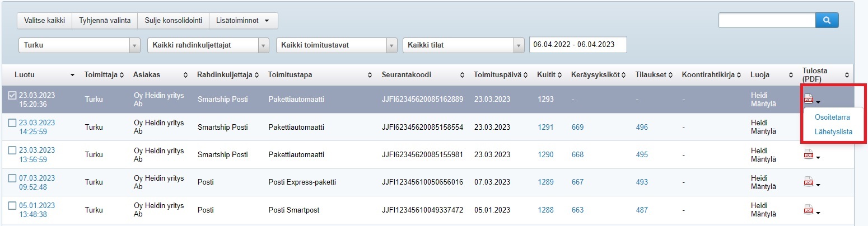Sort the Luotu column with its arrow
Viewport: 868px width, 226px height.
[x=72, y=75]
